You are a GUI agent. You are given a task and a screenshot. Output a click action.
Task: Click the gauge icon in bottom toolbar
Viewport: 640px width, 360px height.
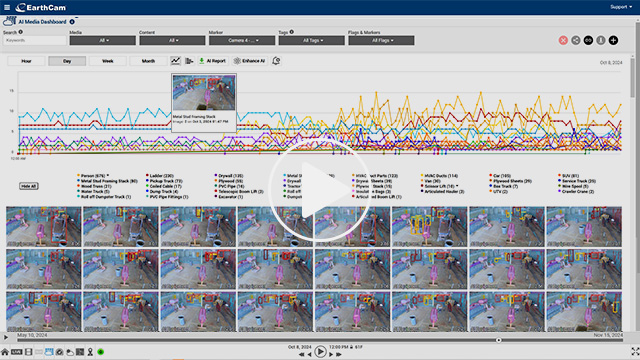(x=60, y=352)
